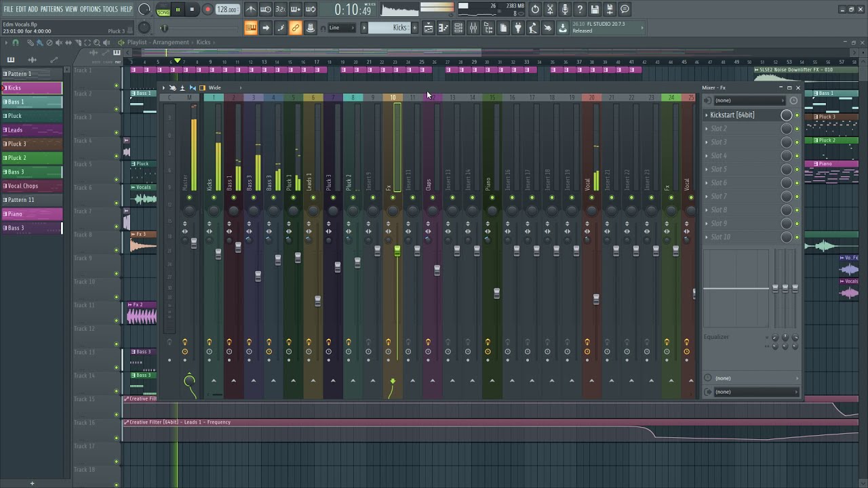Open the project info speech bubble icon
The width and height of the screenshot is (868, 488).
624,9
